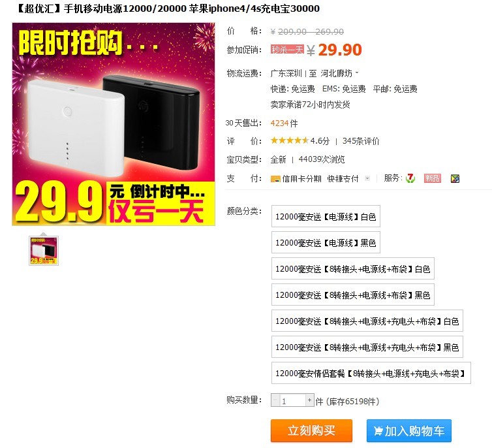Choose 12000毫安情侣套餐 option
The width and height of the screenshot is (492, 448).
[x=371, y=373]
